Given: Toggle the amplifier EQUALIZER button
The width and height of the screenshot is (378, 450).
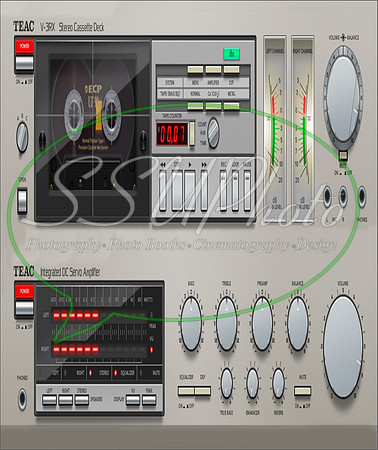Looking at the screenshot, I should tap(186, 391).
